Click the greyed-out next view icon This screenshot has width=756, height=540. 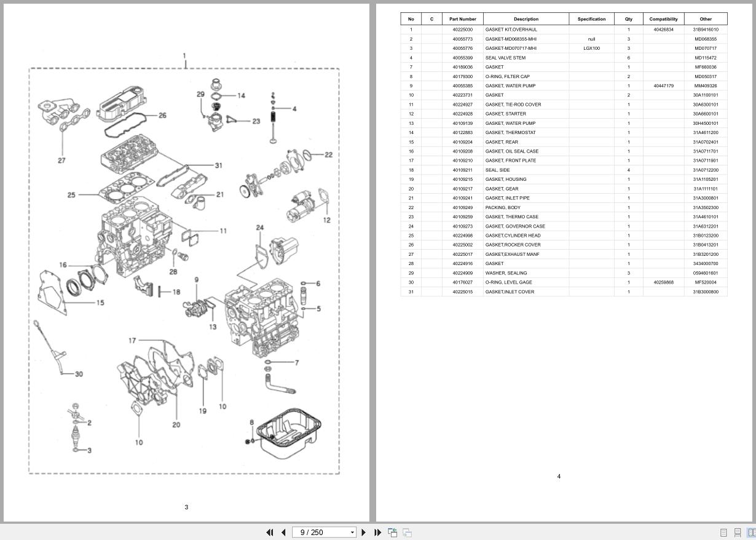pyautogui.click(x=407, y=533)
